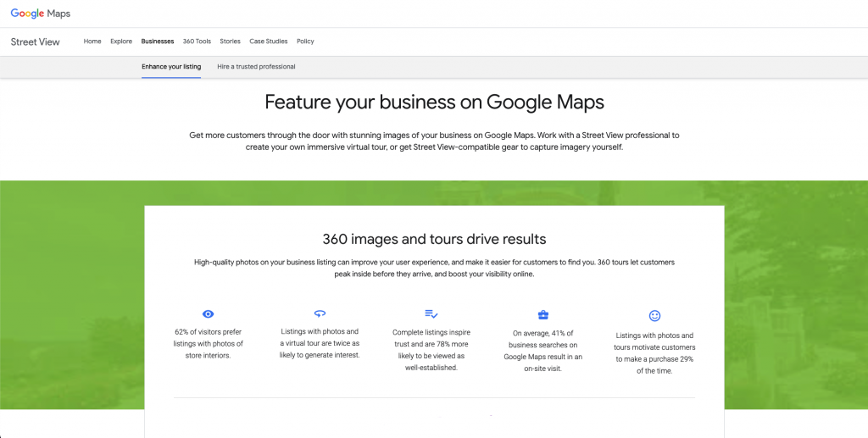
Task: Click the 62% of visitors statistic text
Action: pos(209,343)
